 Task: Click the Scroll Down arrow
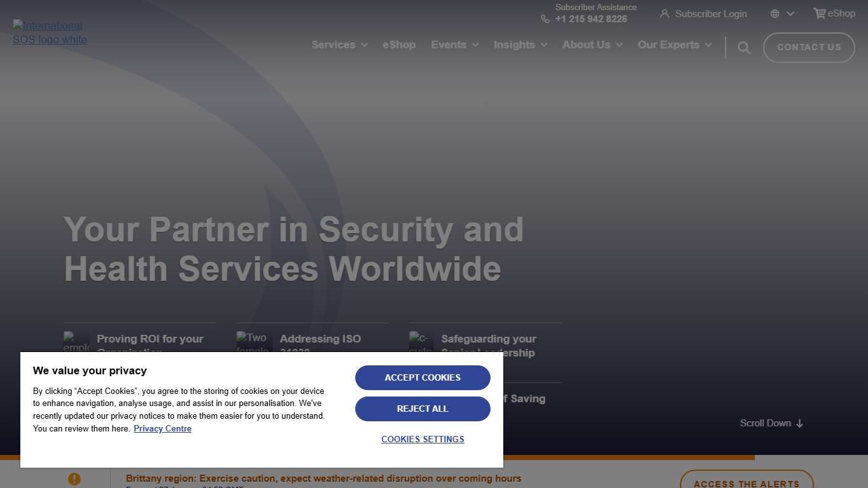800,423
